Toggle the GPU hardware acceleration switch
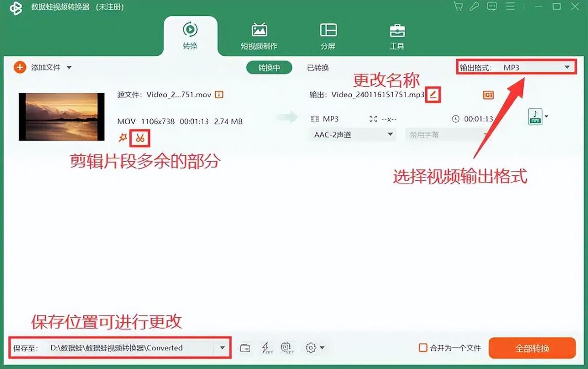 coord(287,348)
